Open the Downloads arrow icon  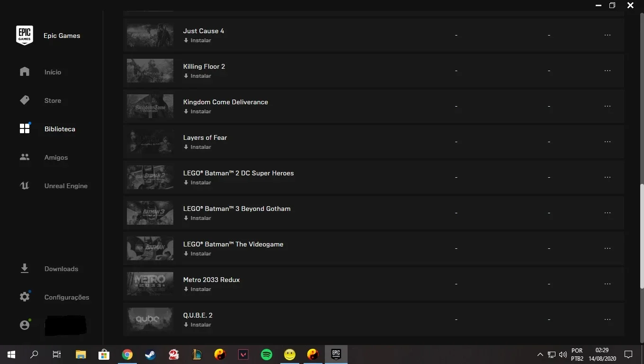coord(25,269)
